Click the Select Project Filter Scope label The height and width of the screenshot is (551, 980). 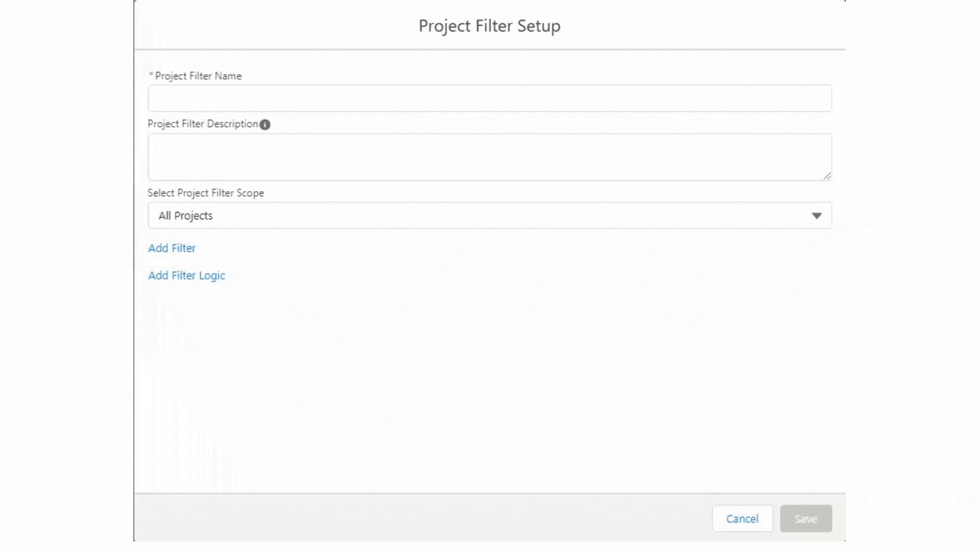click(x=206, y=193)
